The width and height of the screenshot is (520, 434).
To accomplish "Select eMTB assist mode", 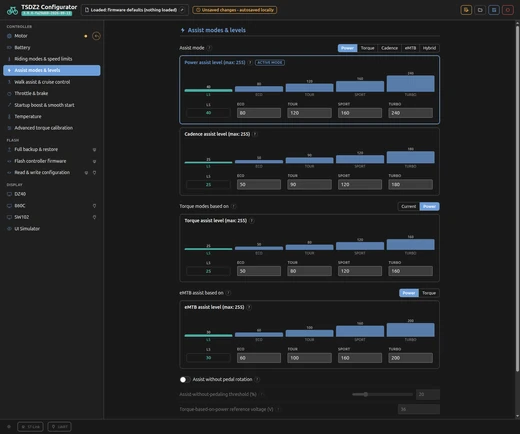I will point(410,48).
